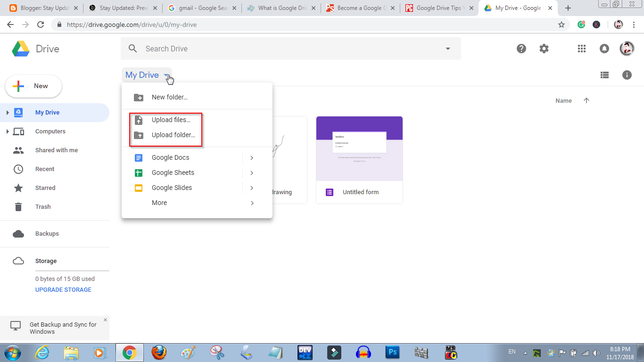The height and width of the screenshot is (362, 644).
Task: Toggle Name sort order ascending arrow
Action: pyautogui.click(x=586, y=100)
